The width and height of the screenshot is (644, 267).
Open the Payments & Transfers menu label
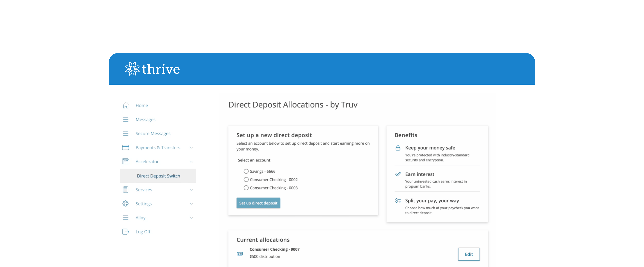158,147
